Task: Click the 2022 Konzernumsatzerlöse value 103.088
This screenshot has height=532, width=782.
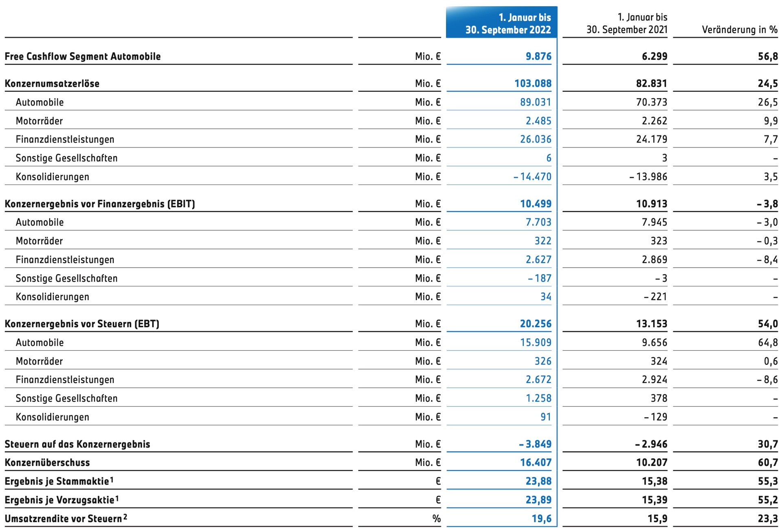Action: click(x=533, y=84)
